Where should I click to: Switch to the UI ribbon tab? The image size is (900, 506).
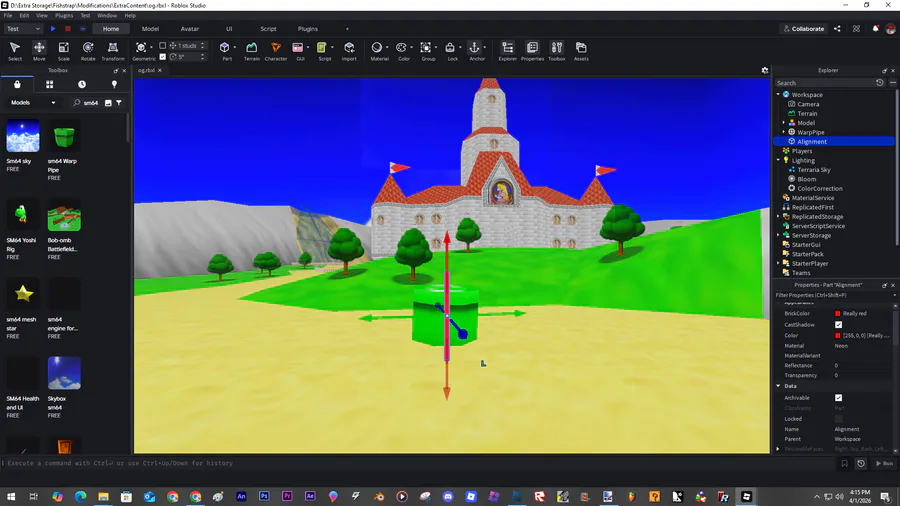229,29
